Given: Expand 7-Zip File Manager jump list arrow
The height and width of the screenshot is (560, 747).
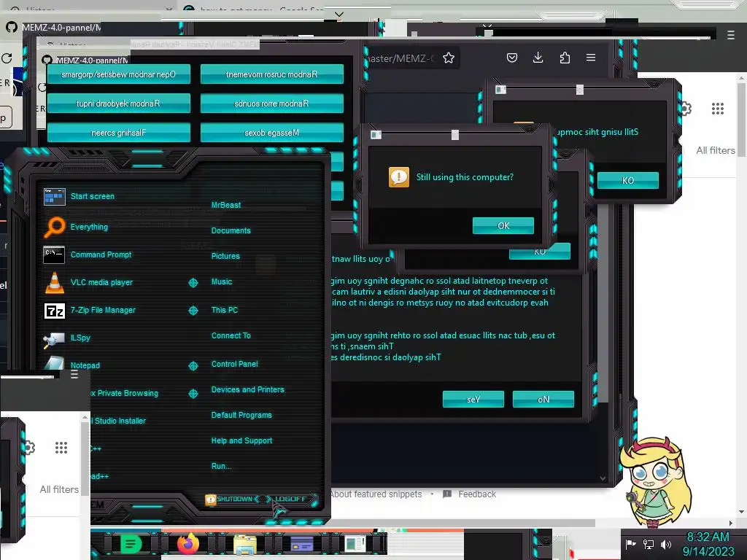Looking at the screenshot, I should point(193,311).
